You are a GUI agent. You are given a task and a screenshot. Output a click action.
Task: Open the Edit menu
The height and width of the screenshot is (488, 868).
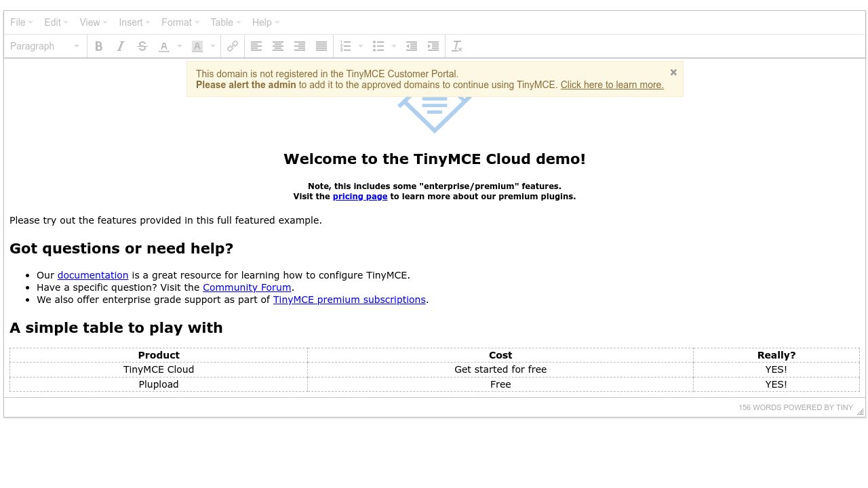coord(56,22)
